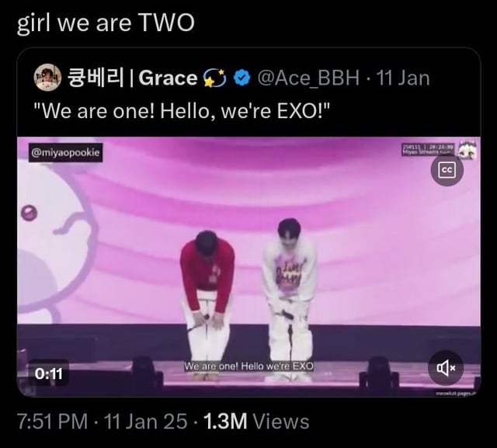This screenshot has height=448, width=497.
Task: Click the cat avatar watermark on the video
Action: (467, 150)
